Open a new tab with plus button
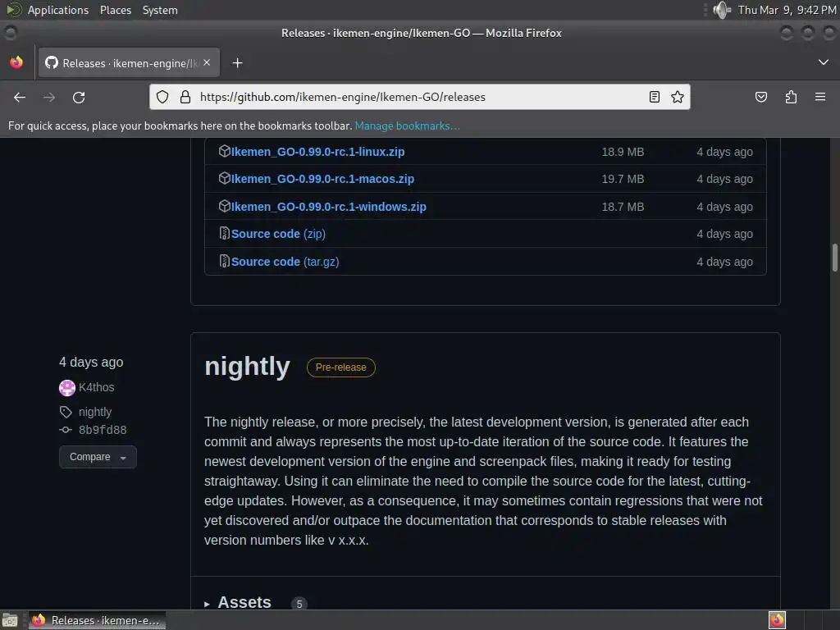The image size is (840, 630). (237, 63)
